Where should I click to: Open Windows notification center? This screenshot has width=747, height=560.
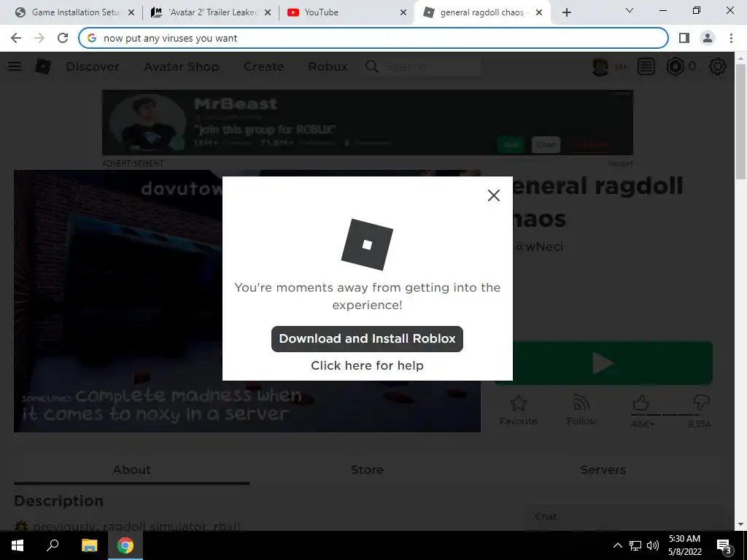pos(724,545)
